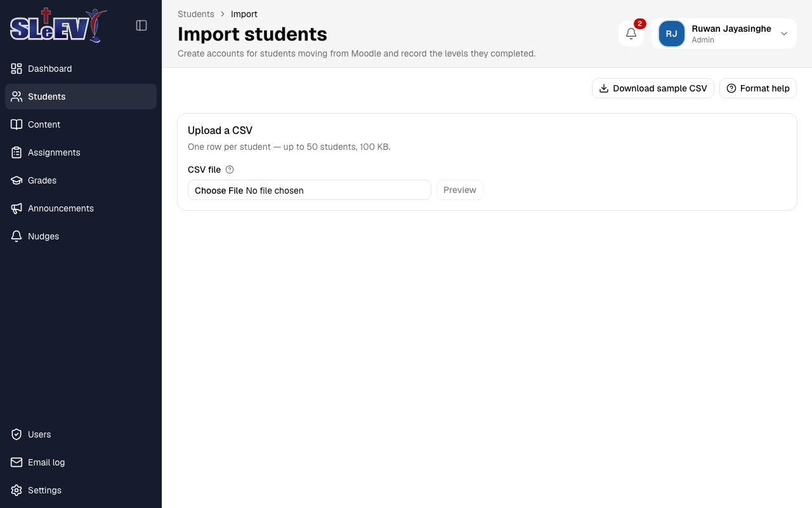Open Announcements in the sidebar
The height and width of the screenshot is (508, 812).
(81, 208)
